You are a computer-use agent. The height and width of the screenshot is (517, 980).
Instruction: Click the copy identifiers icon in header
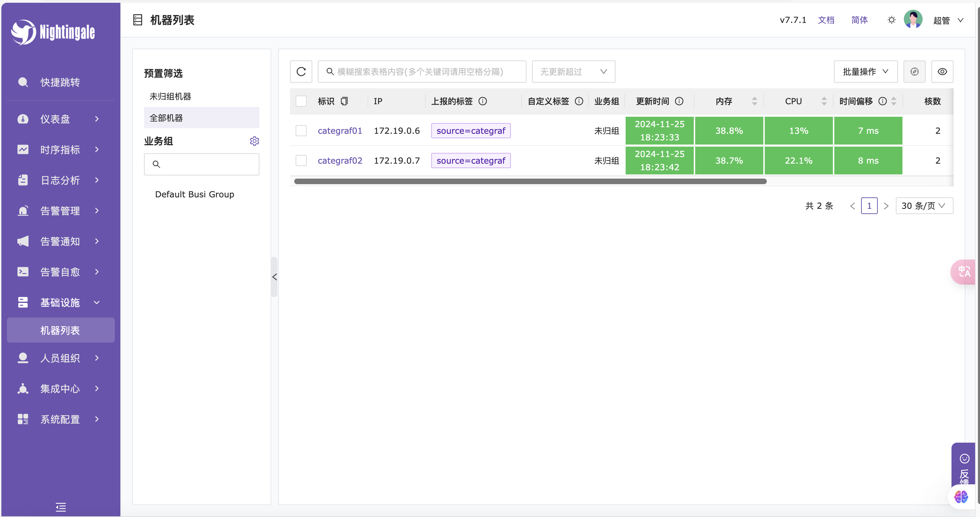click(x=344, y=101)
